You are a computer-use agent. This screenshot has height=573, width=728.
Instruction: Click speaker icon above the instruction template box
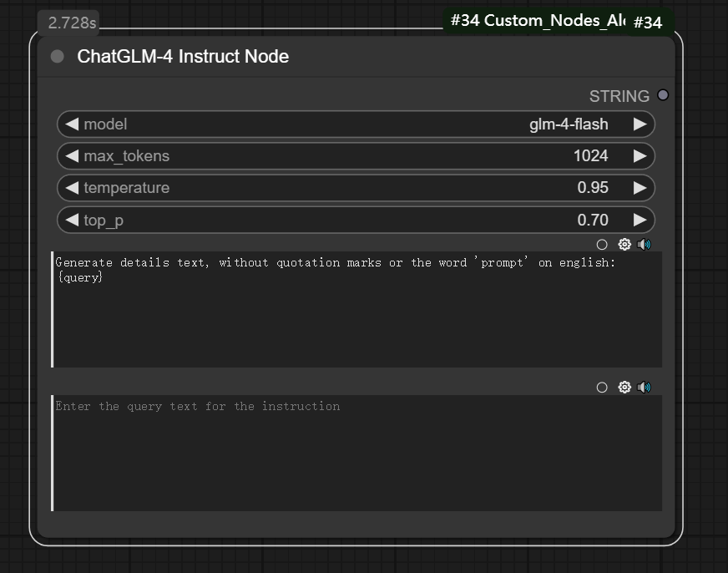click(644, 245)
